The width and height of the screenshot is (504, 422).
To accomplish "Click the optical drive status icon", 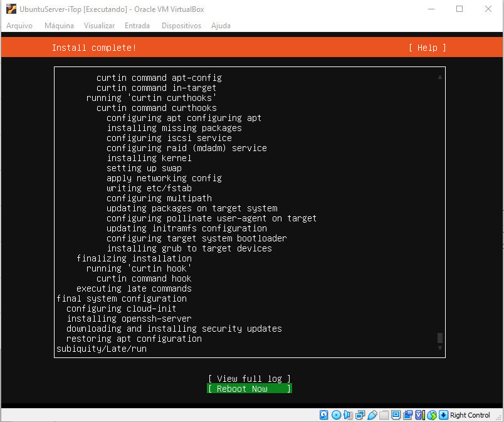I will point(336,415).
